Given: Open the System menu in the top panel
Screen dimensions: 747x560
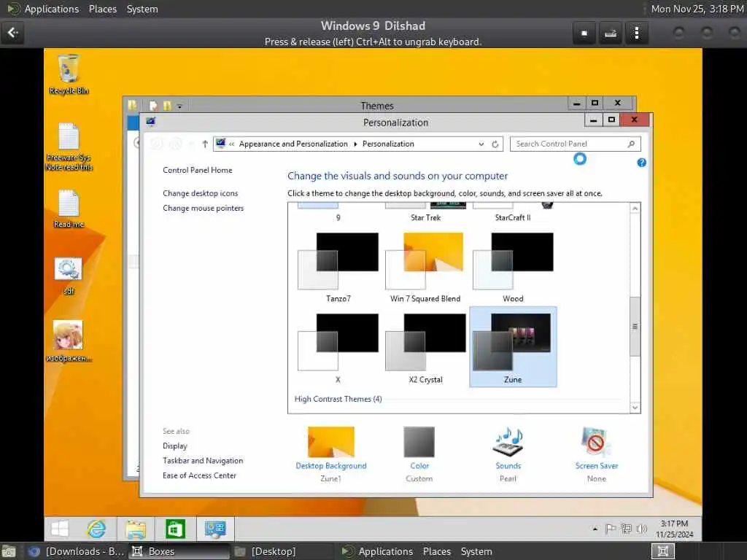Looking at the screenshot, I should (142, 9).
